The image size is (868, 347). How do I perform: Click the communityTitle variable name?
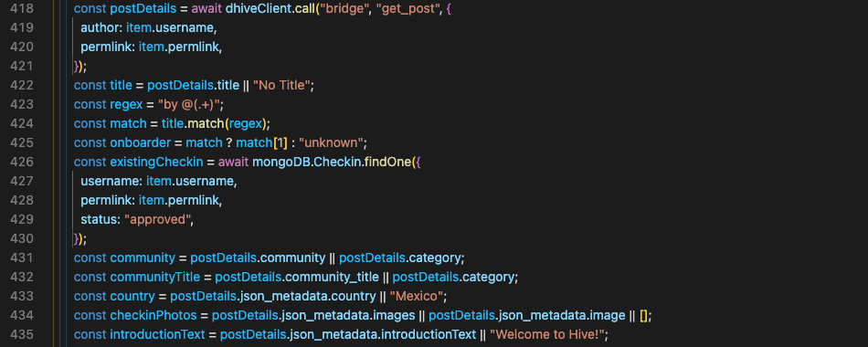pos(155,277)
